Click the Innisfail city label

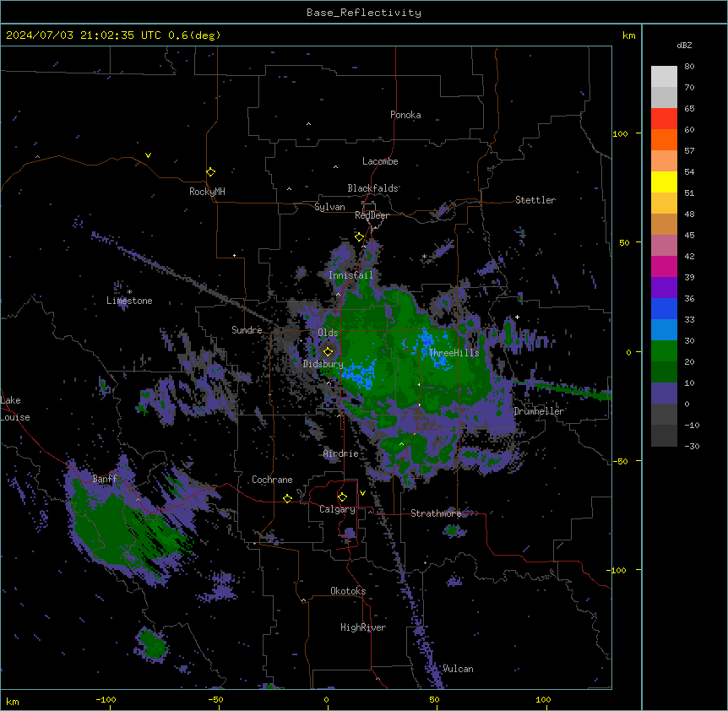click(x=350, y=275)
